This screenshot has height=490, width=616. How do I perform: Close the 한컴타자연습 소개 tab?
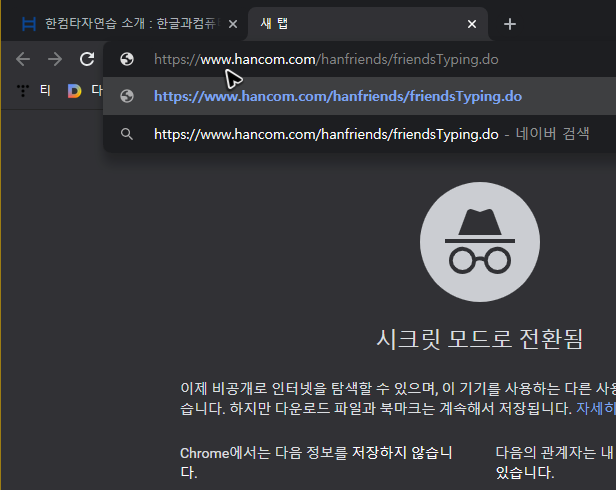233,24
